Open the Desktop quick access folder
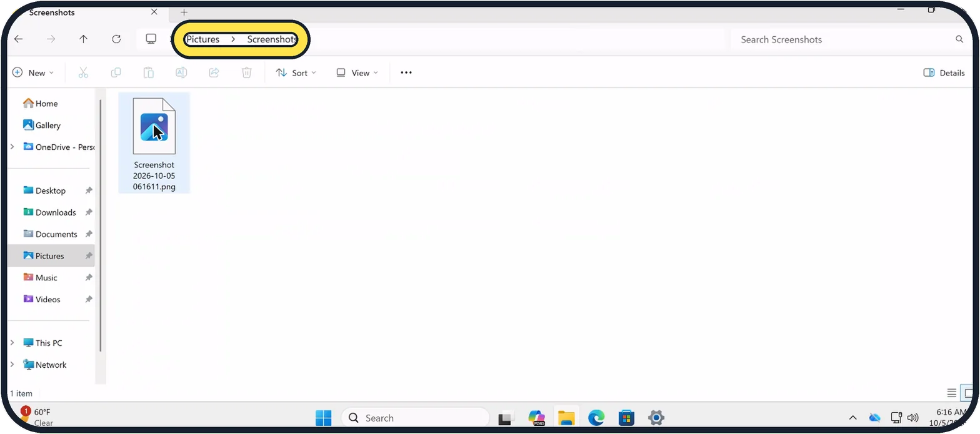The height and width of the screenshot is (434, 980). click(x=50, y=190)
